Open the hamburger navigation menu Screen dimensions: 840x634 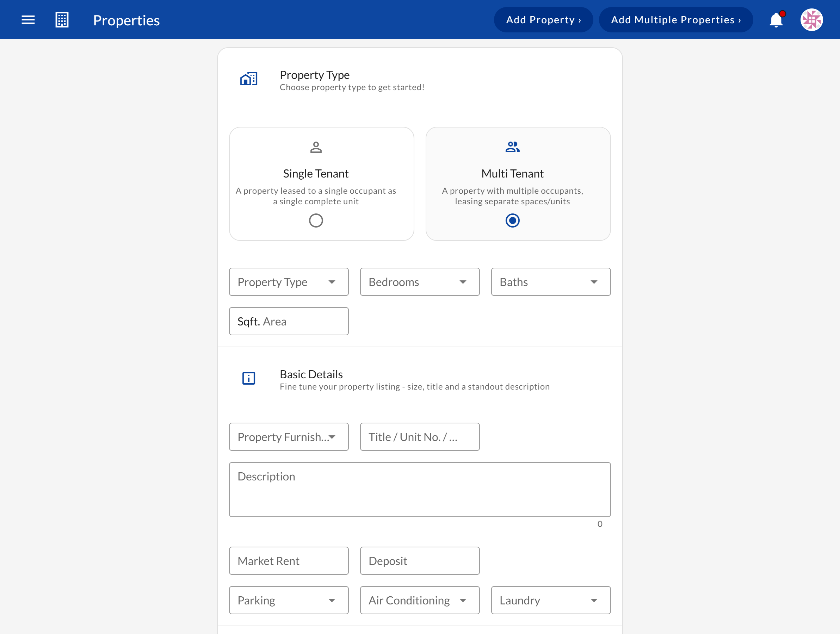[28, 20]
